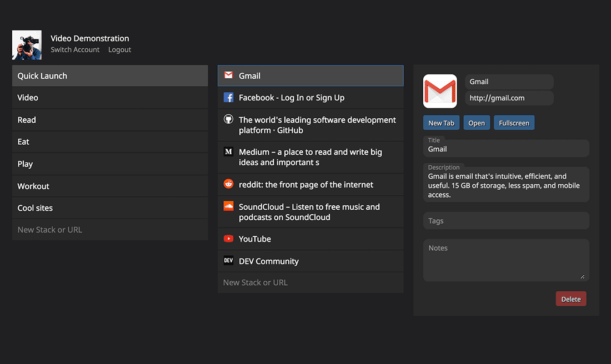The image size is (611, 364).
Task: Click the SoundCloud orange icon
Action: pyautogui.click(x=228, y=206)
